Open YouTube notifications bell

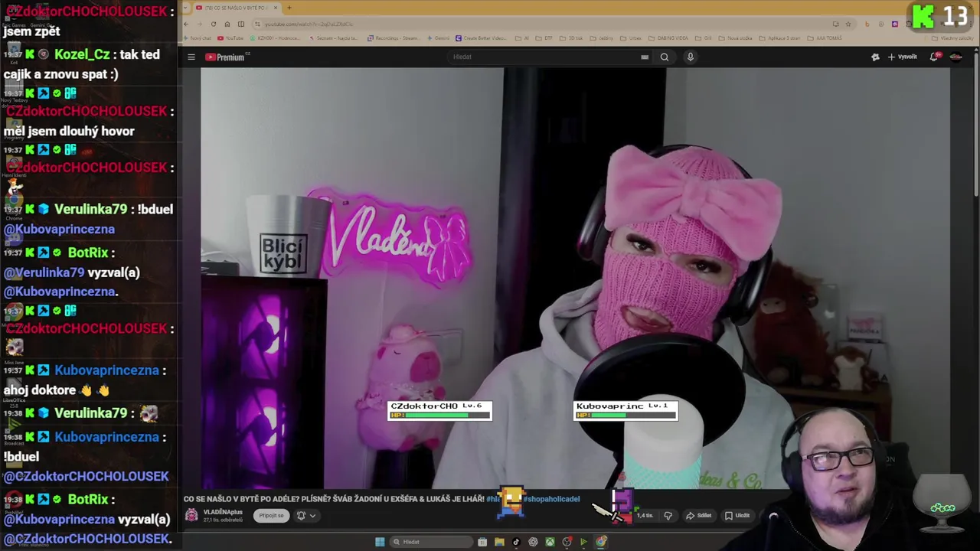click(934, 57)
